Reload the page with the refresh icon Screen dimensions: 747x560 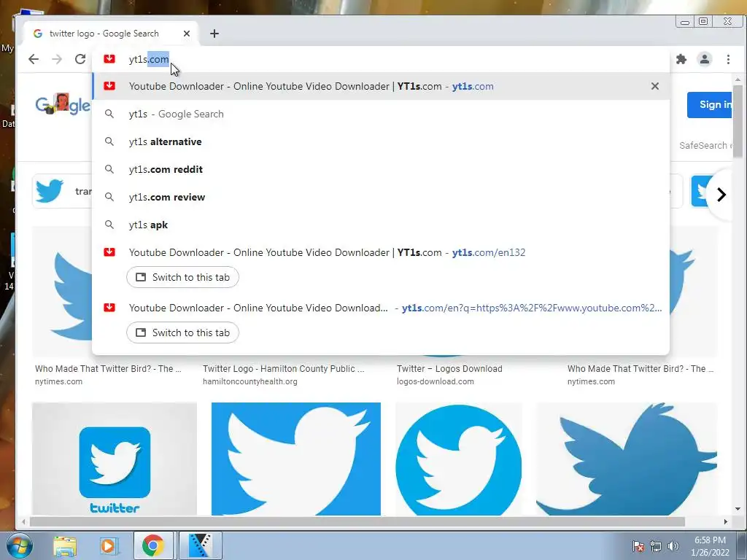pos(80,59)
